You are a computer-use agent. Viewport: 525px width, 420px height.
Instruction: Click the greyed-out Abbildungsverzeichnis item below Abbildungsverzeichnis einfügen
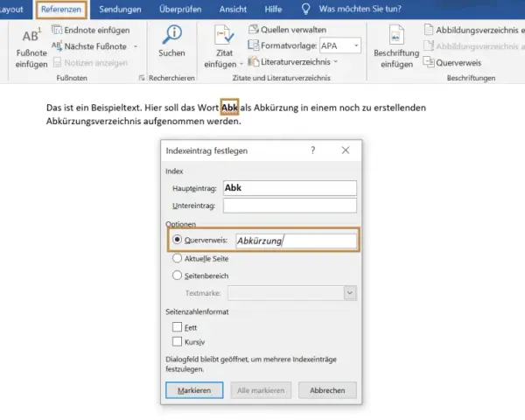point(473,46)
